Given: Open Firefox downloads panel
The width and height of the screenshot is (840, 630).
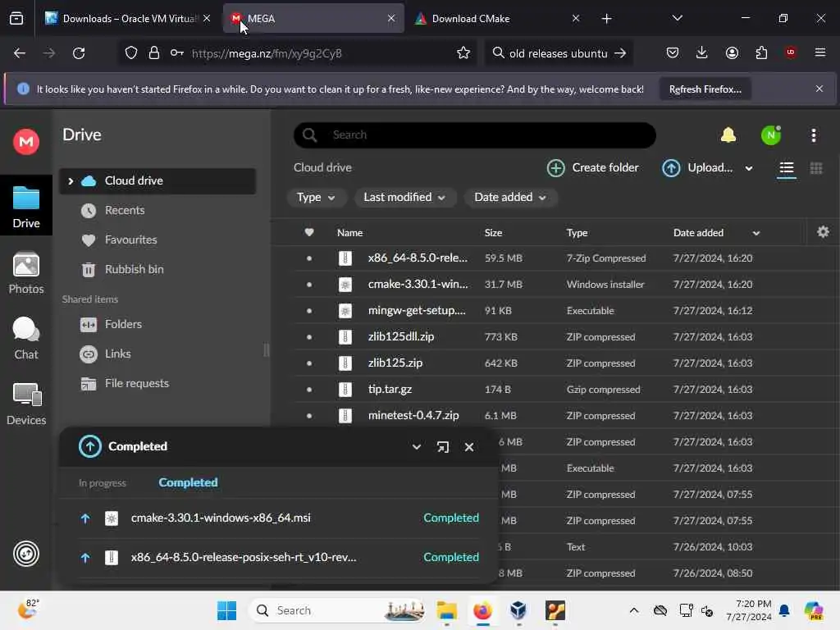Looking at the screenshot, I should [x=702, y=52].
